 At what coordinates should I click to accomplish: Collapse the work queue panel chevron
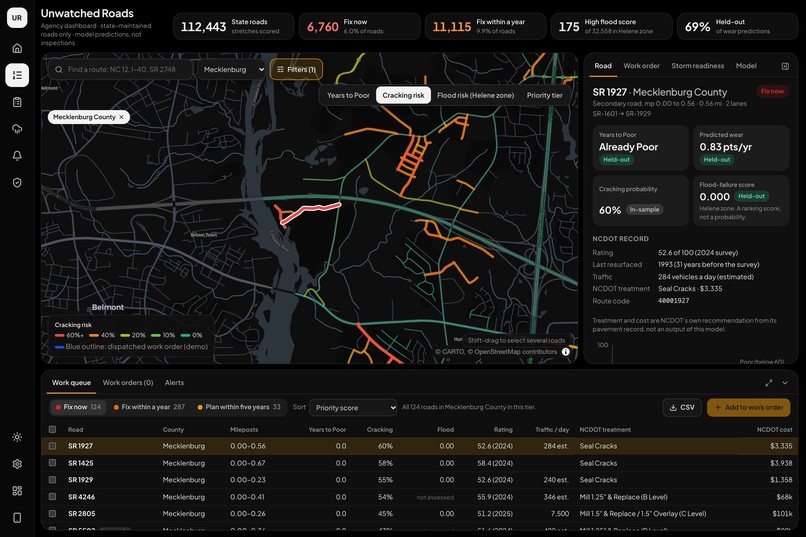click(x=785, y=383)
